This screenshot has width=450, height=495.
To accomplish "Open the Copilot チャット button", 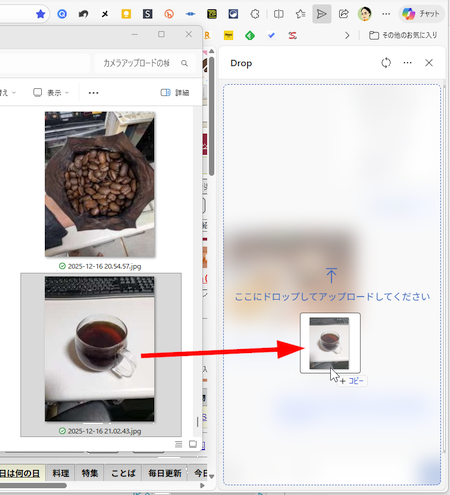I will coord(421,14).
